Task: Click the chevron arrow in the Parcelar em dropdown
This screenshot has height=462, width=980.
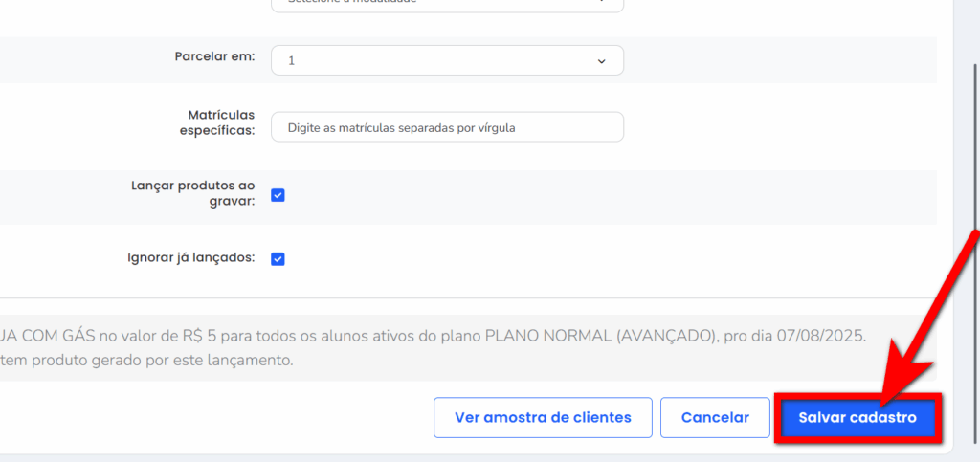Action: click(601, 60)
